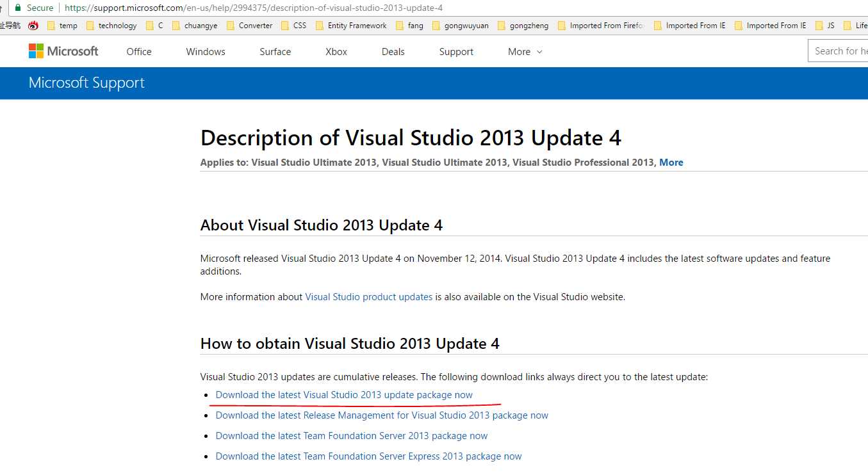The image size is (868, 473).
Task: Click the Microsoft logo
Action: point(63,51)
